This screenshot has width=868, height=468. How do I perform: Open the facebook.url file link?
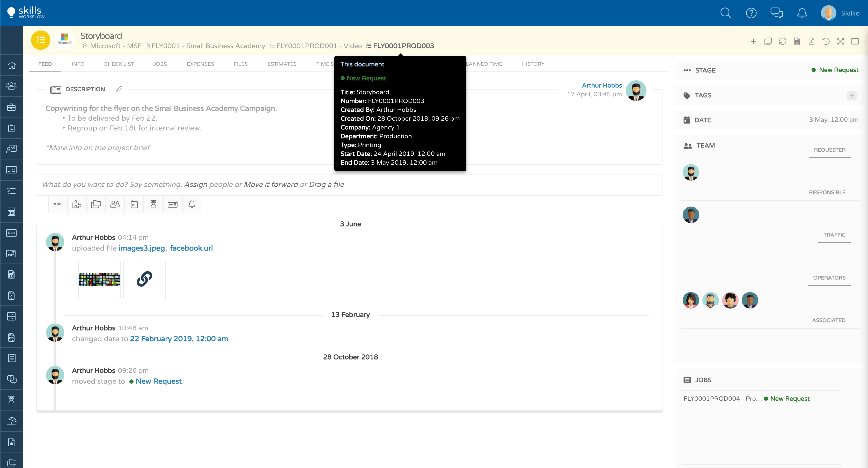(191, 248)
